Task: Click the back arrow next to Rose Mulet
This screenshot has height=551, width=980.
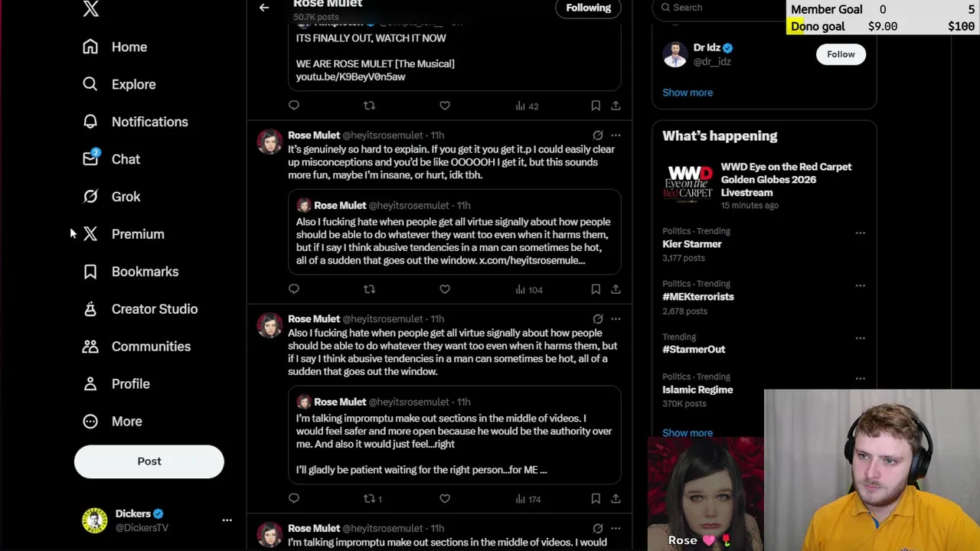Action: (x=264, y=8)
